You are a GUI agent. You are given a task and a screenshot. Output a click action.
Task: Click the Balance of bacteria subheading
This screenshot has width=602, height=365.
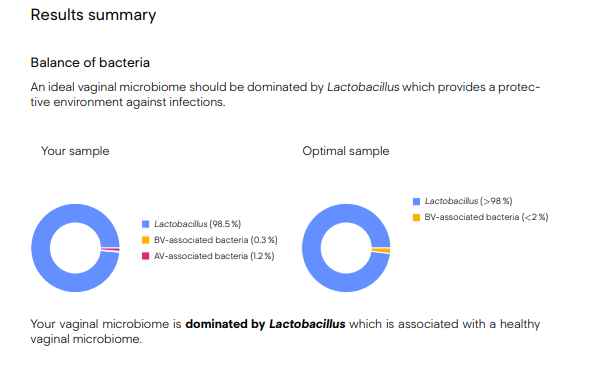(90, 63)
